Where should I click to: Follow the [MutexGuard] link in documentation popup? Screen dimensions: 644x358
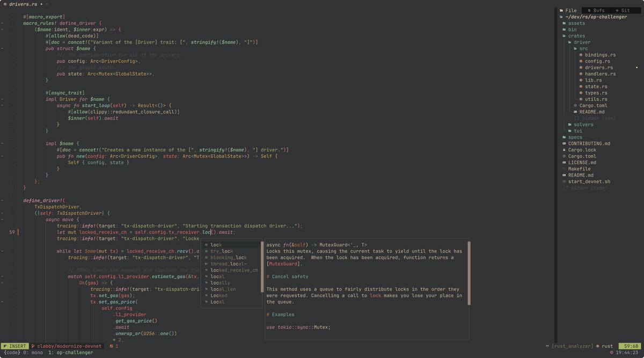point(284,264)
